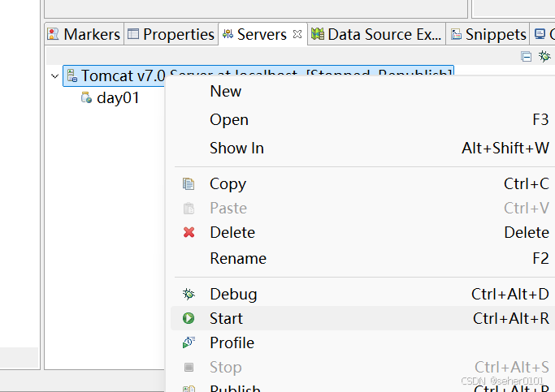Click the Tomcat server icon
Image resolution: width=555 pixels, height=392 pixels.
coord(72,75)
